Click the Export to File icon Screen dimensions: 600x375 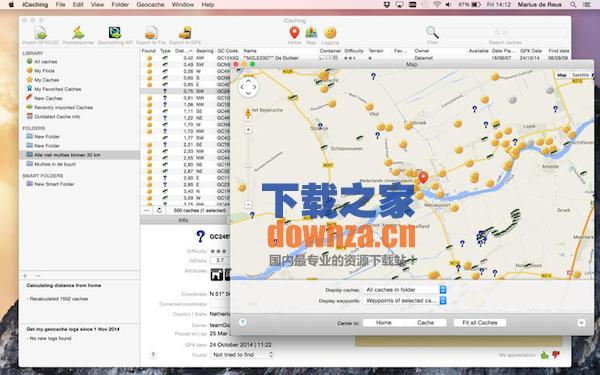tap(151, 33)
